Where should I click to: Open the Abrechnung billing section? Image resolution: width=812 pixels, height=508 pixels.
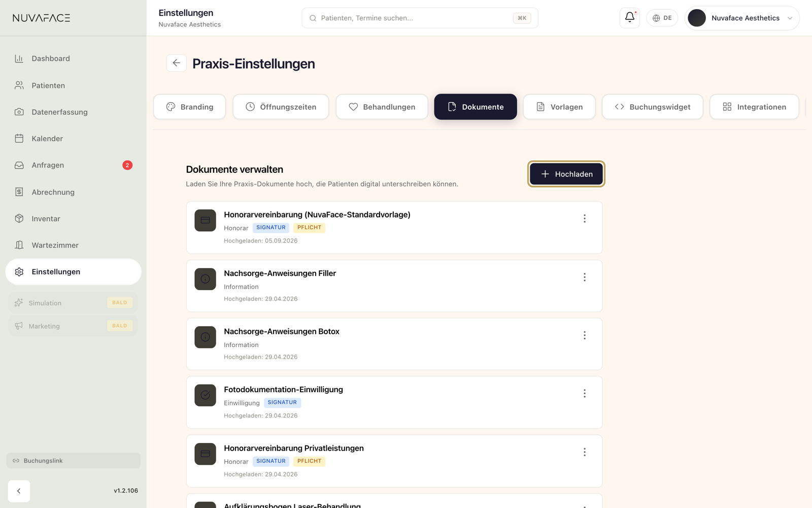[x=73, y=192]
